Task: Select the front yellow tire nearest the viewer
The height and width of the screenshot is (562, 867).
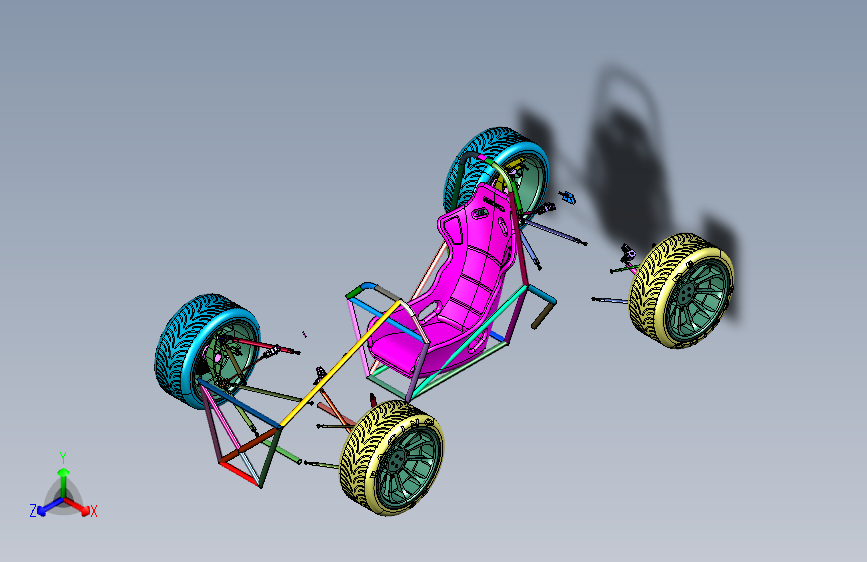Action: pyautogui.click(x=391, y=458)
